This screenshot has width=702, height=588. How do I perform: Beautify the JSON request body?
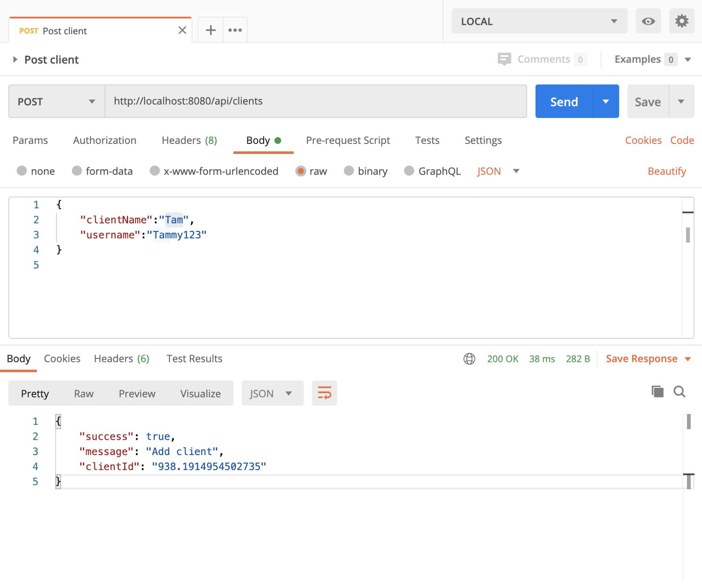[x=666, y=171]
